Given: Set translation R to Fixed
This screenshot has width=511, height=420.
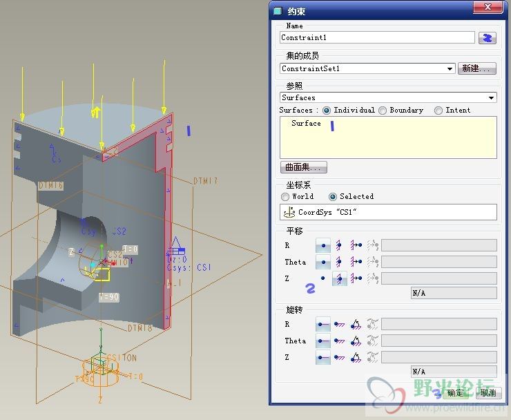Looking at the screenshot, I should pyautogui.click(x=339, y=245).
